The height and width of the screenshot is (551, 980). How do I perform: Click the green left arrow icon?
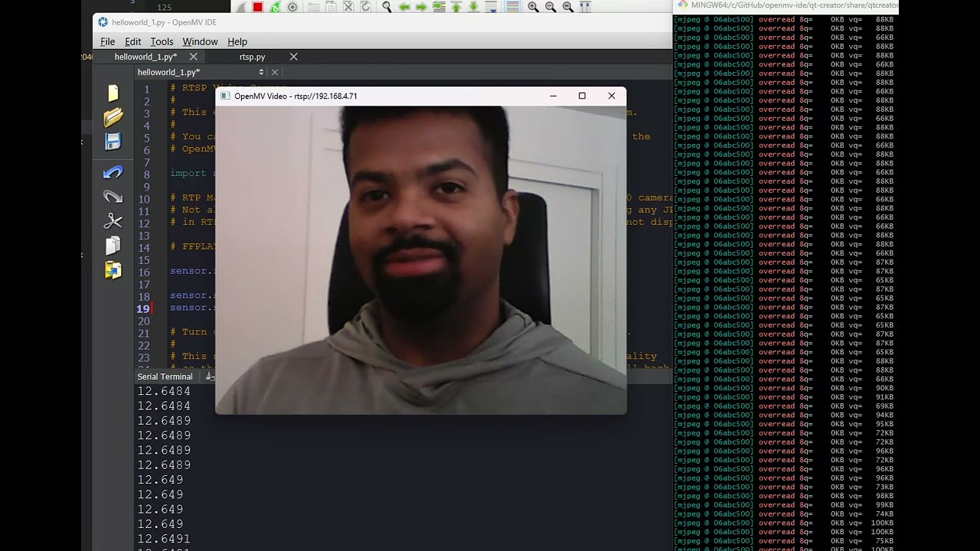tap(404, 7)
